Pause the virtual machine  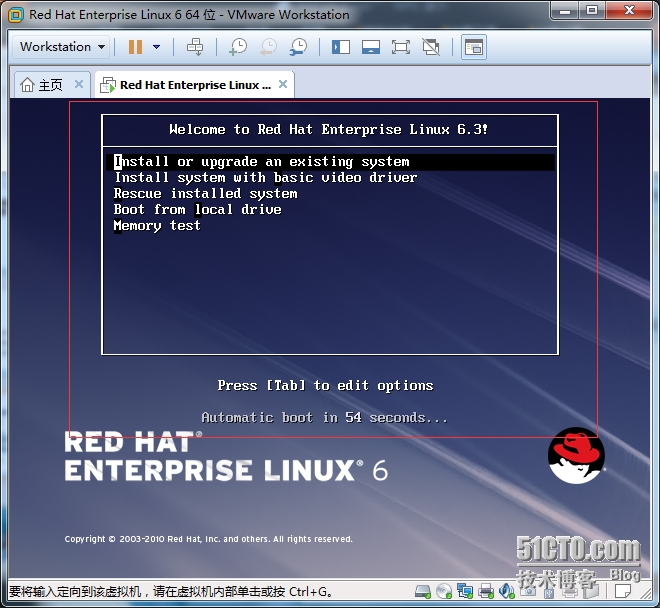[135, 47]
